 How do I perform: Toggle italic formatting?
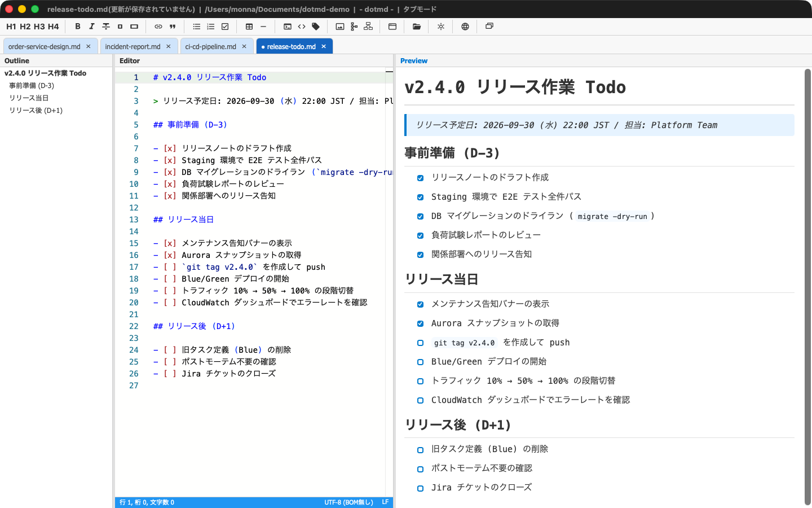point(92,27)
